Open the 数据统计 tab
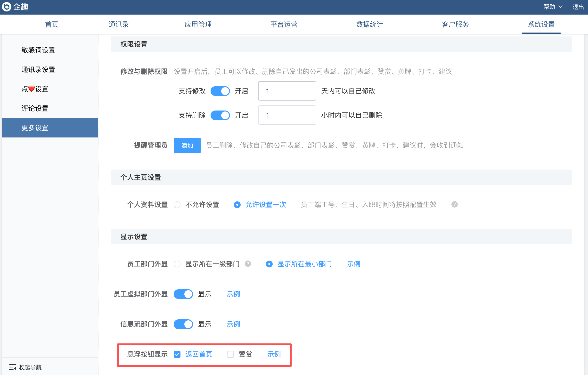The height and width of the screenshot is (375, 588). point(369,25)
